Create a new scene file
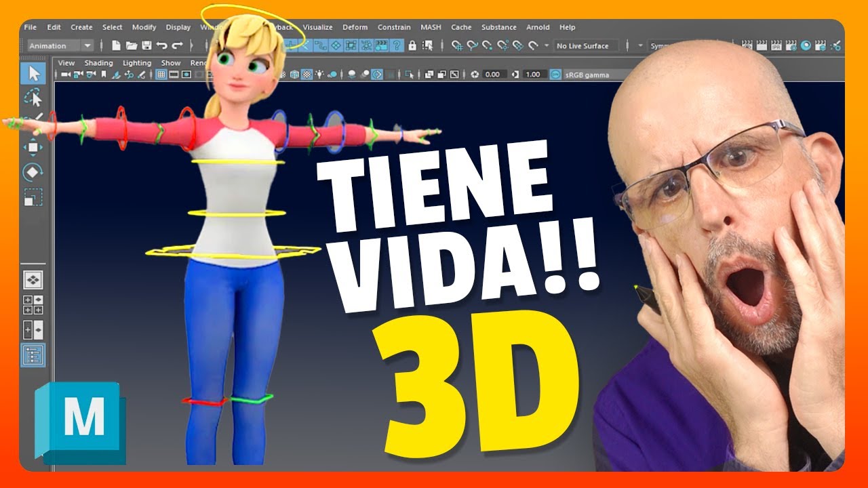The image size is (868, 488). tap(116, 45)
